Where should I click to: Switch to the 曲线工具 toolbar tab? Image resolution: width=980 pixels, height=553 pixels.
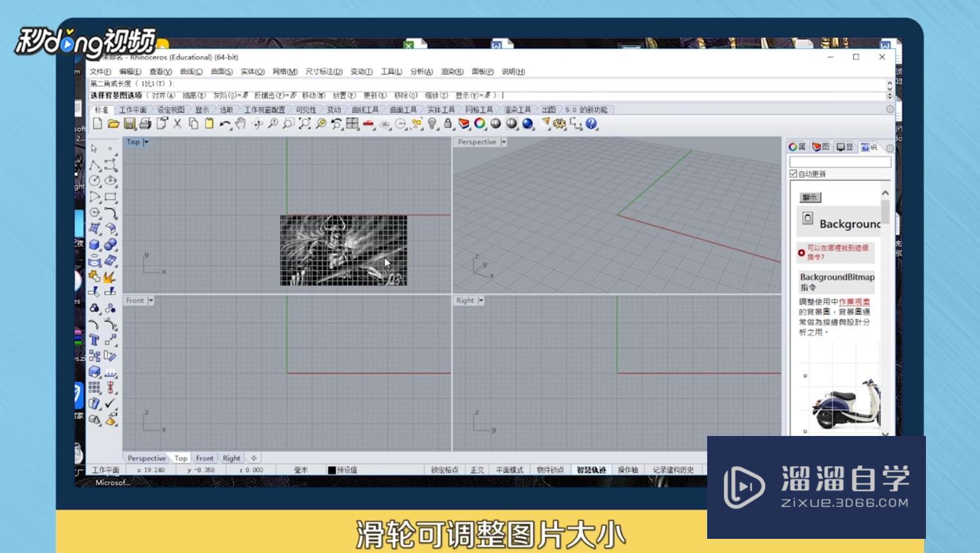tap(365, 110)
